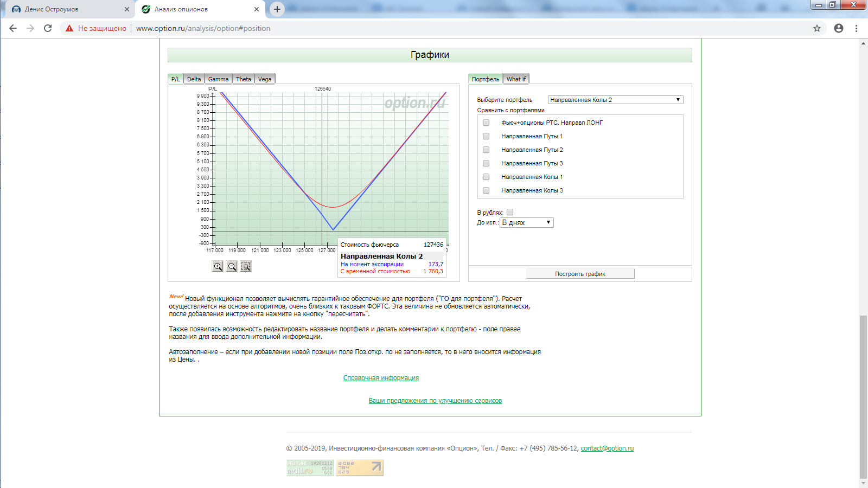Reload the current page

48,28
